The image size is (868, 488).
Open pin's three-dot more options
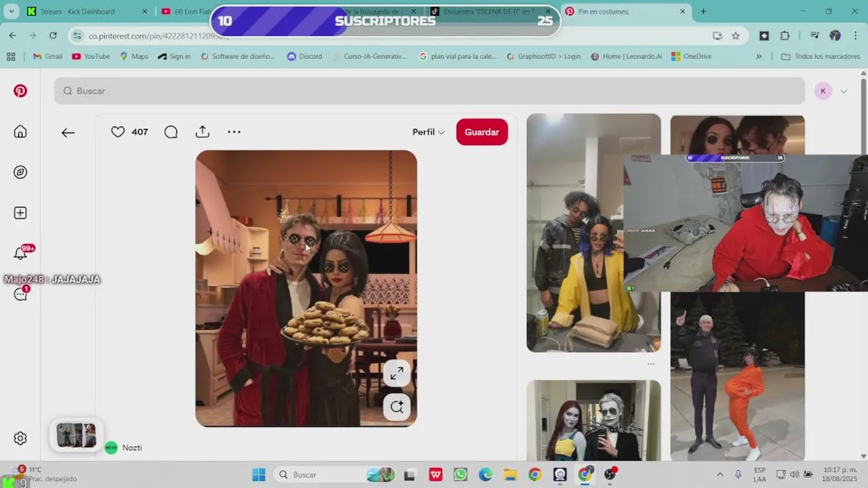(234, 132)
